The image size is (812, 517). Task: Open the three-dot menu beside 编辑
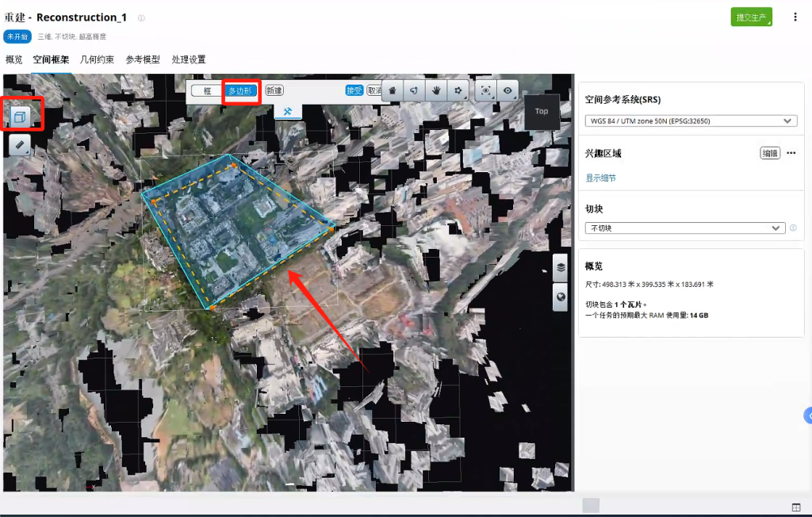pyautogui.click(x=791, y=153)
